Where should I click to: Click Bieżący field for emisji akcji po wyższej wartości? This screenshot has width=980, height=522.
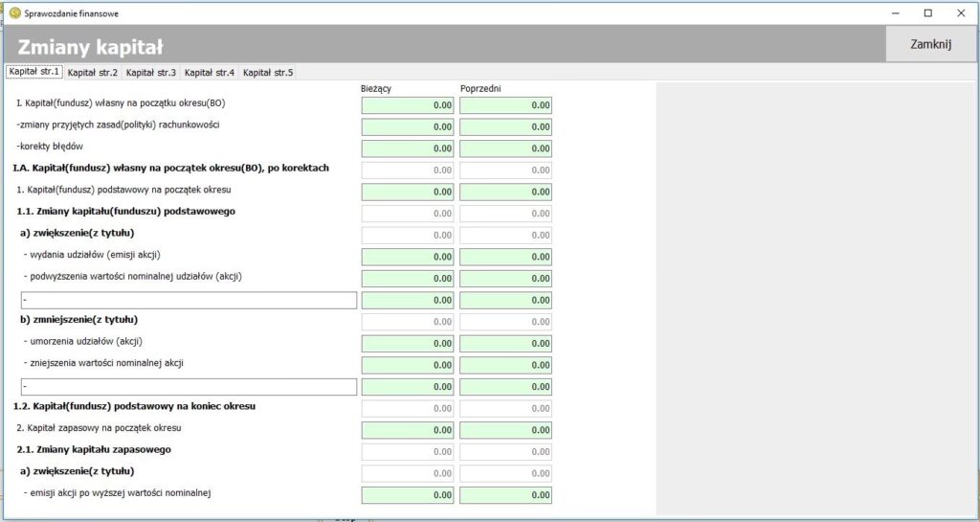[x=408, y=495]
